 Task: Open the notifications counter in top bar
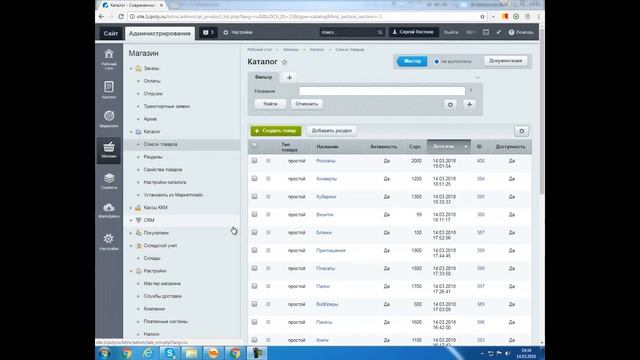pos(208,32)
